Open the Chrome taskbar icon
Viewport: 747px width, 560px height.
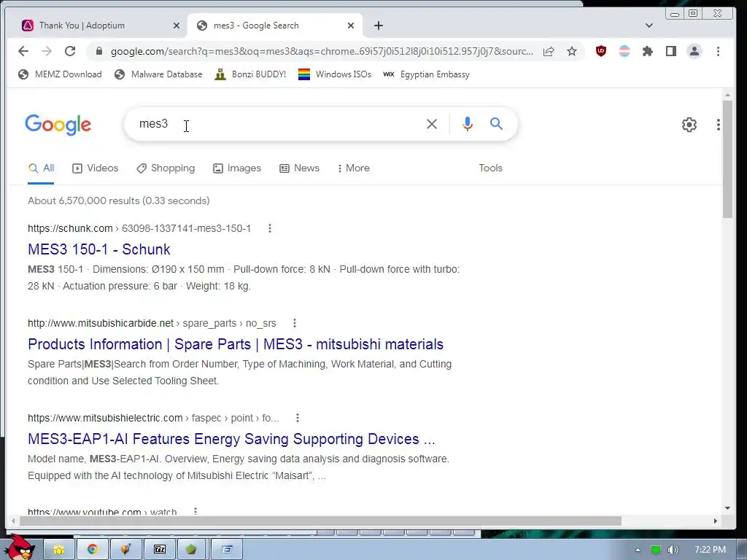[x=93, y=550]
